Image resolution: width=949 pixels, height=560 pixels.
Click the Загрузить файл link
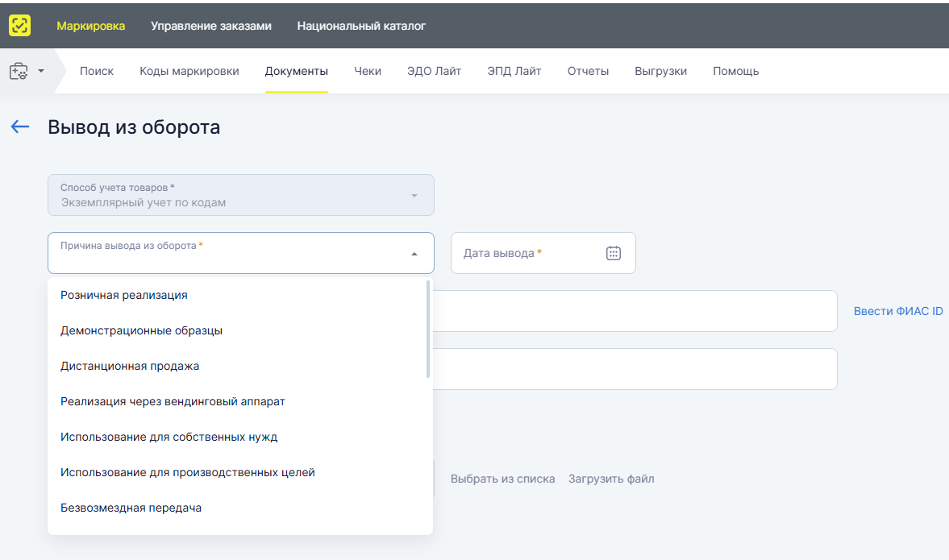611,479
